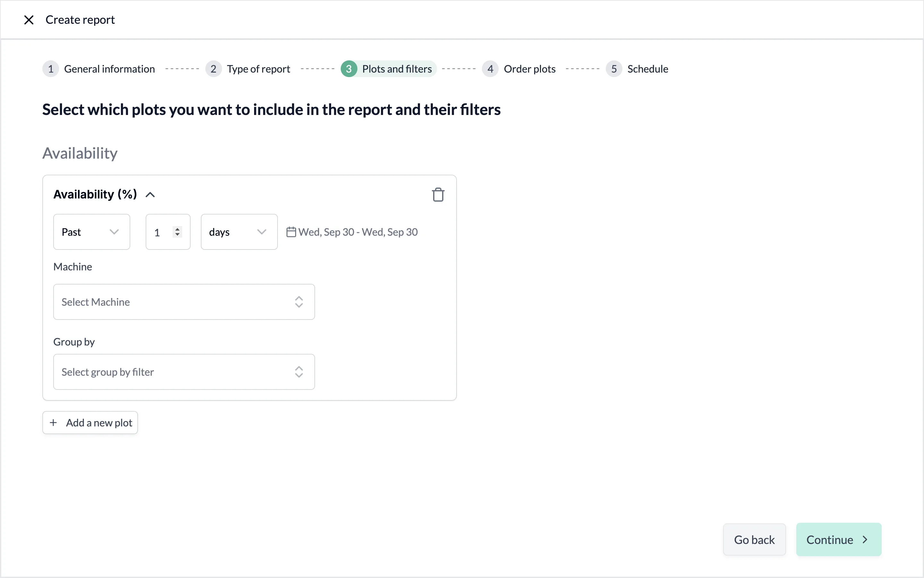Add a new plot
924x578 pixels.
90,423
